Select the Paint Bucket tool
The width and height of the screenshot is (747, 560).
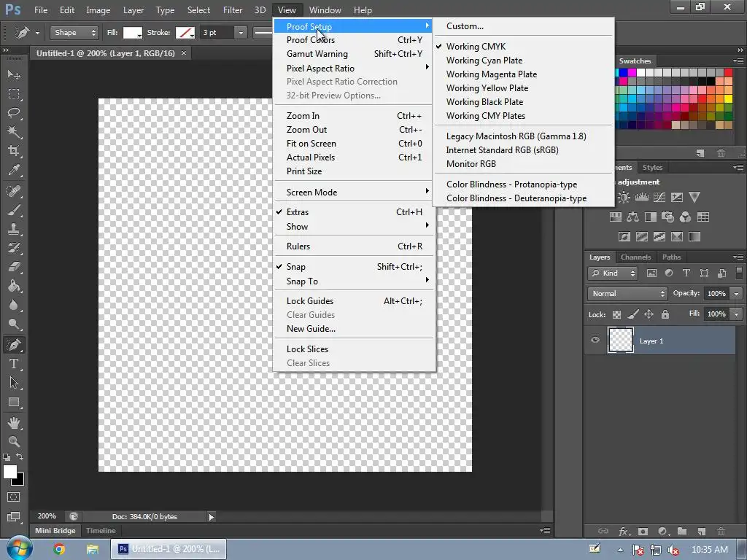[14, 286]
